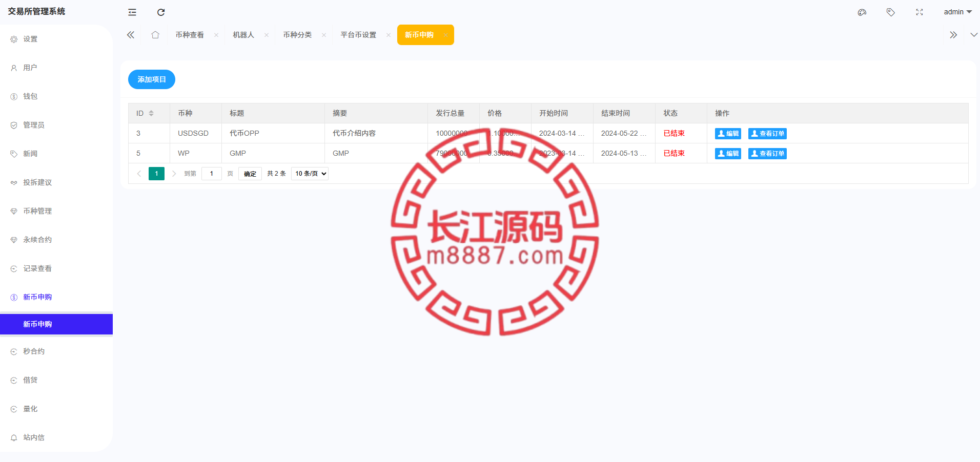This screenshot has height=462, width=980.
Task: Expand the 币种管理 sidebar menu
Action: (x=56, y=211)
